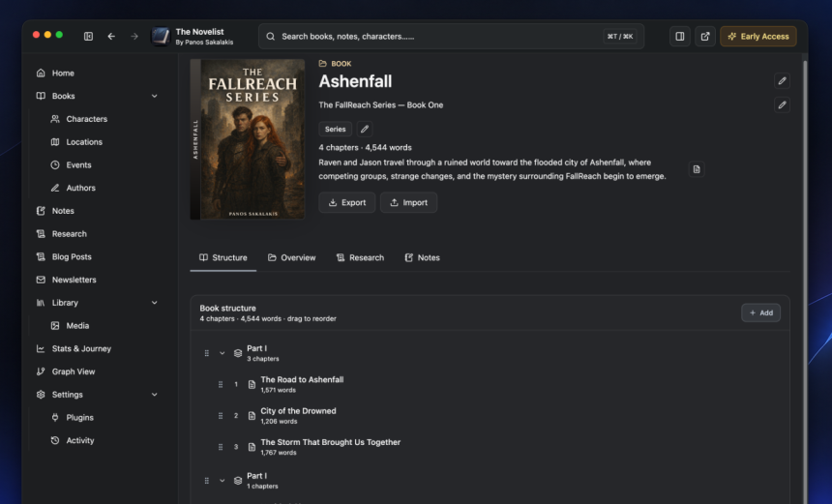Viewport: 832px width, 504px height.
Task: Collapse the Settings section chevron
Action: coord(155,394)
